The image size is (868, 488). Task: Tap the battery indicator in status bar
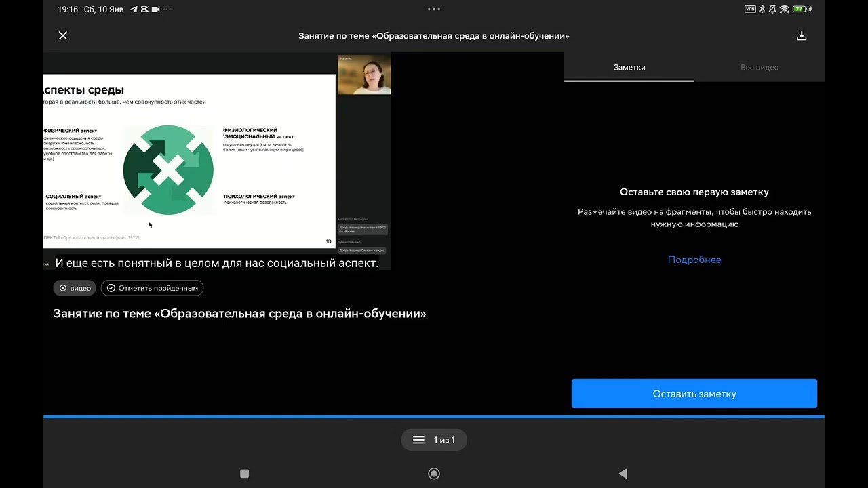pyautogui.click(x=799, y=9)
